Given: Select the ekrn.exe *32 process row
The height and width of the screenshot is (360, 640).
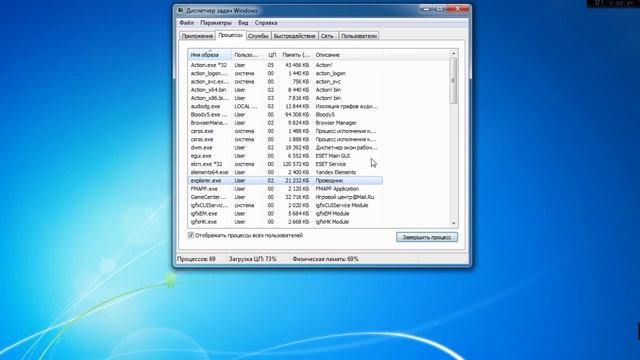Looking at the screenshot, I should [x=285, y=164].
